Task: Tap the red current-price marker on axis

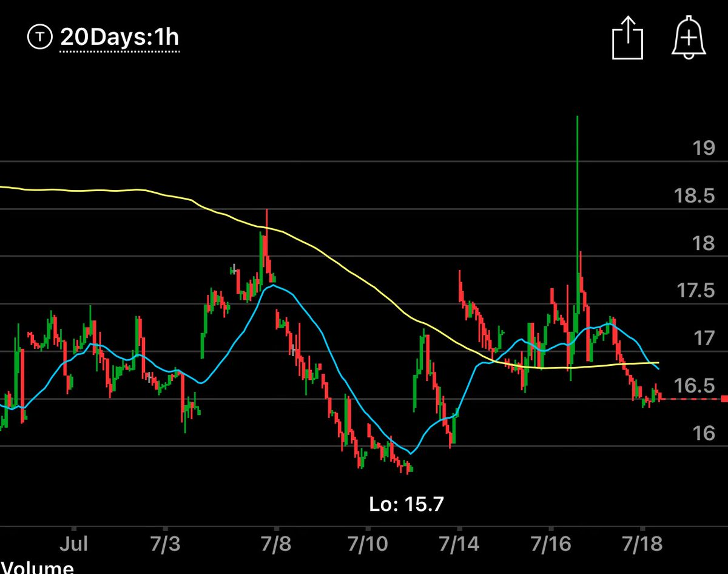Action: 724,399
